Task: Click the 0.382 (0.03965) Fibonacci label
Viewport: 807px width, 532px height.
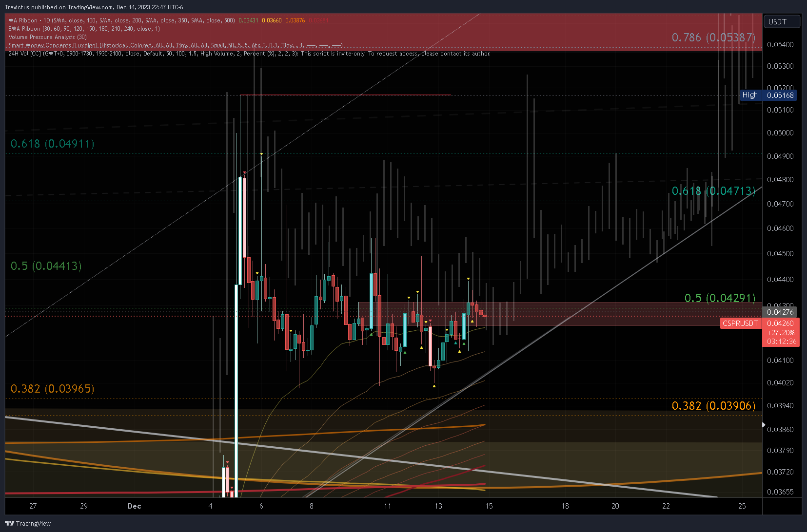Action: coord(53,389)
